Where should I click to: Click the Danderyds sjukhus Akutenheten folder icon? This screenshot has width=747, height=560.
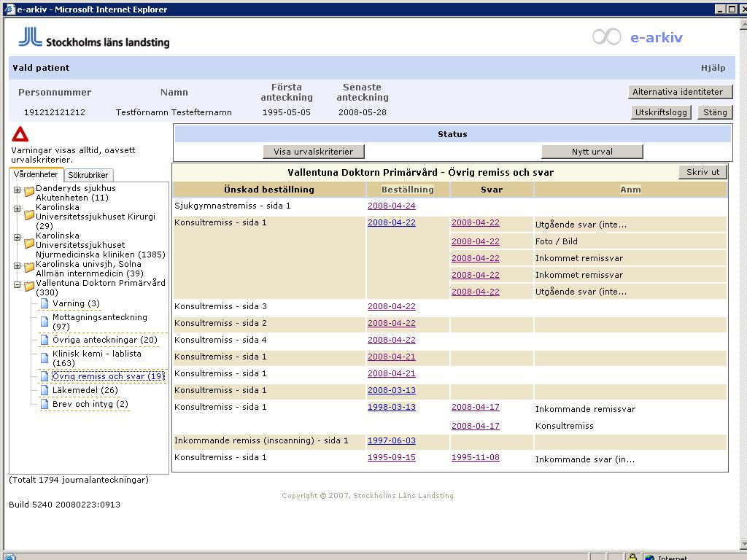click(29, 191)
